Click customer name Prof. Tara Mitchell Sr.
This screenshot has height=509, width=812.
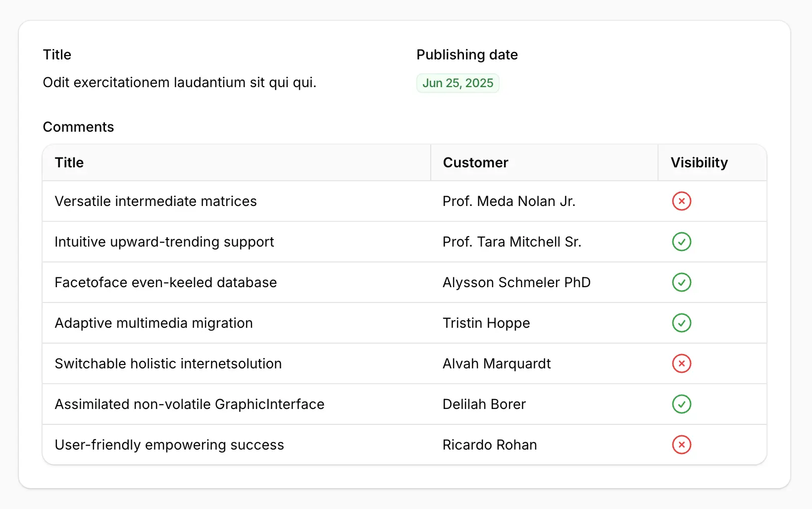[511, 242]
